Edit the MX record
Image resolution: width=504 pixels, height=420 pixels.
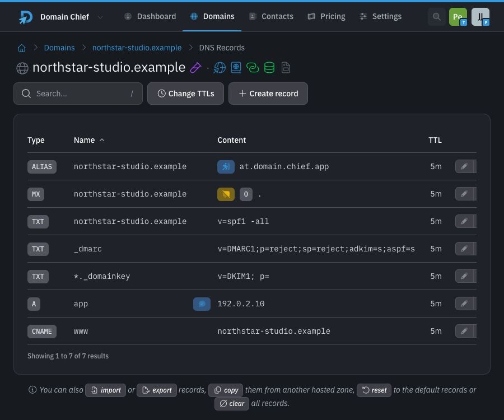pyautogui.click(x=465, y=194)
